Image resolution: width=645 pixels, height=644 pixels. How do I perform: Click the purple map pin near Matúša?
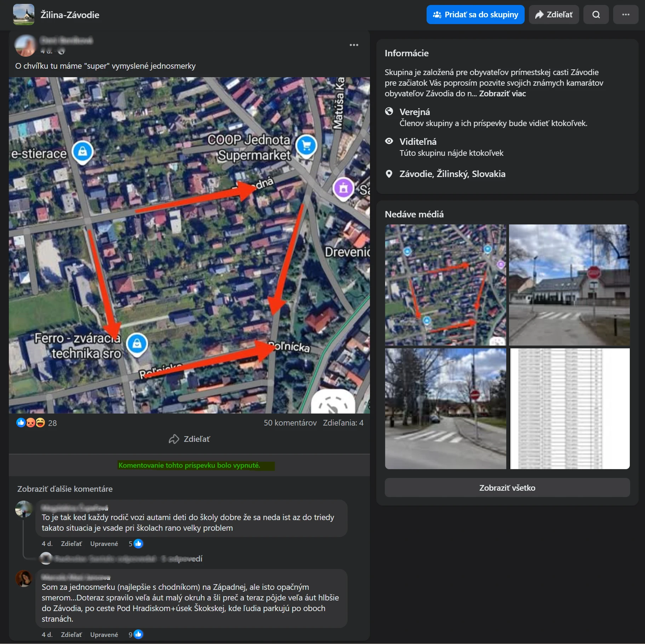tap(343, 188)
